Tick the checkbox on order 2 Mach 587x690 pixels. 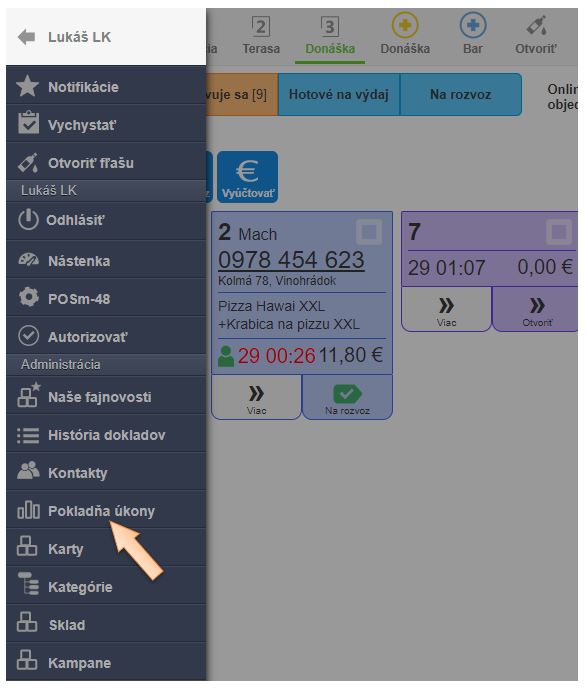click(369, 232)
